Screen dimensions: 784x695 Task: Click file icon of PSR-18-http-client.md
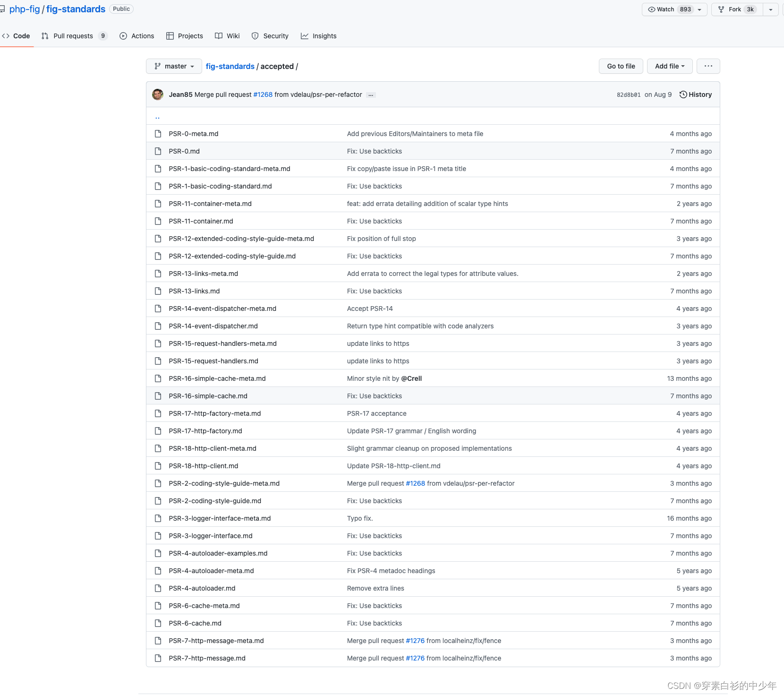pos(158,466)
